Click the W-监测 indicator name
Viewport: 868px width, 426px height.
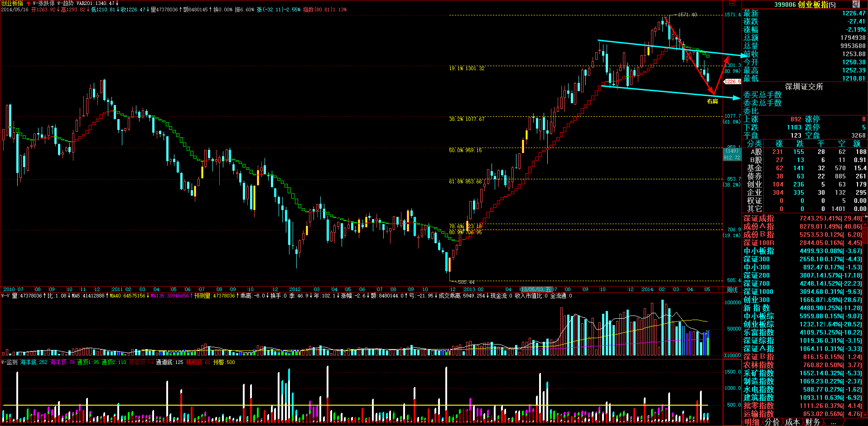pyautogui.click(x=9, y=362)
